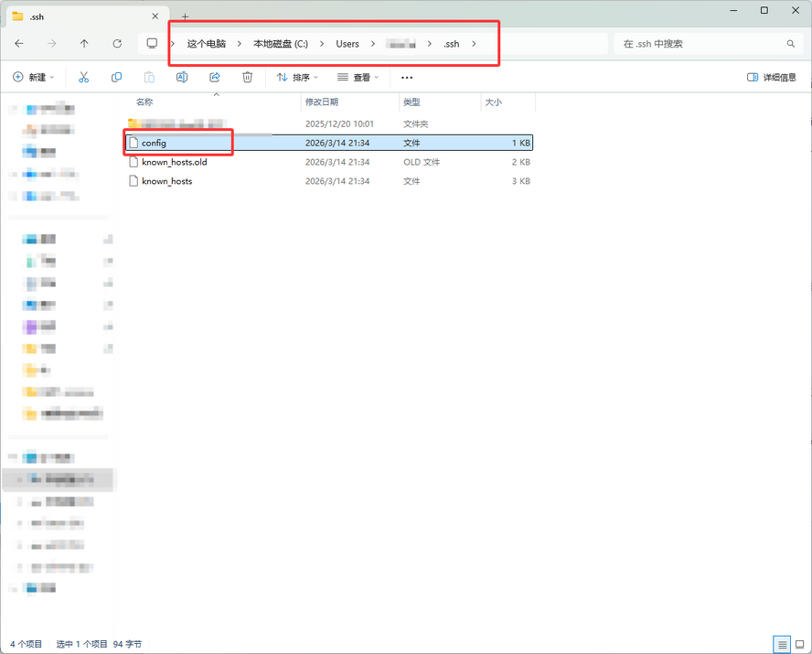Sort by 修改日期 column header
This screenshot has width=812, height=654.
tap(322, 102)
